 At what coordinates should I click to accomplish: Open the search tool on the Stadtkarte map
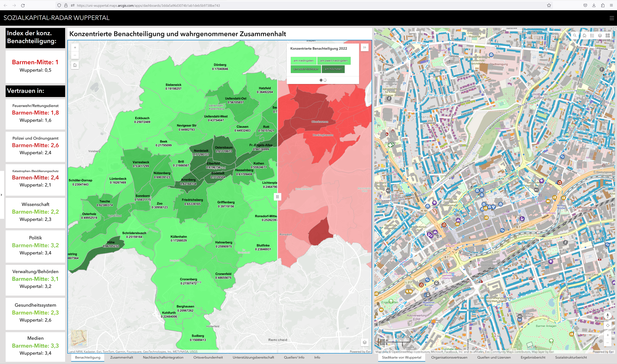coord(575,36)
